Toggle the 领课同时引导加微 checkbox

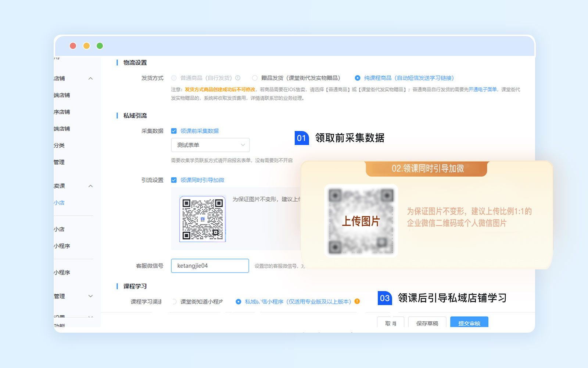click(x=174, y=180)
